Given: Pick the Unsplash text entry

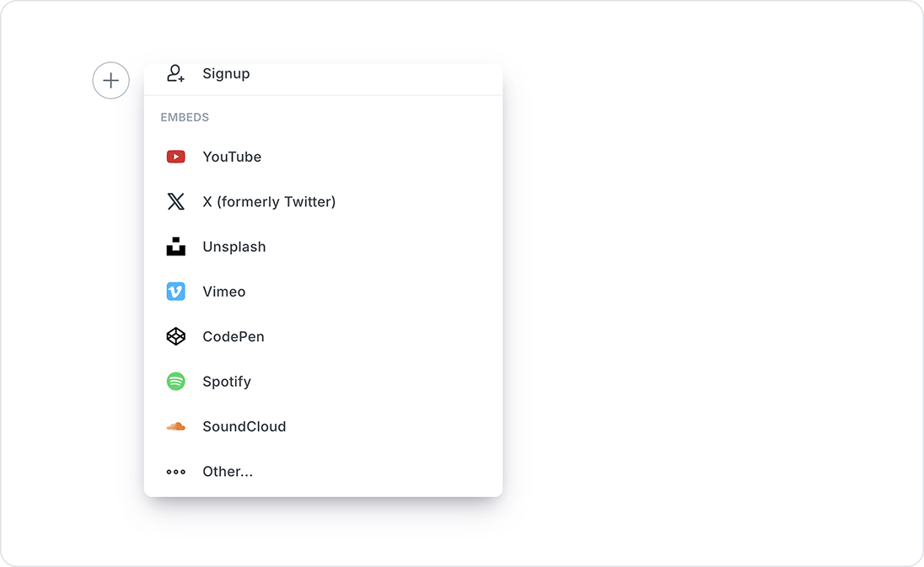Looking at the screenshot, I should coord(234,247).
